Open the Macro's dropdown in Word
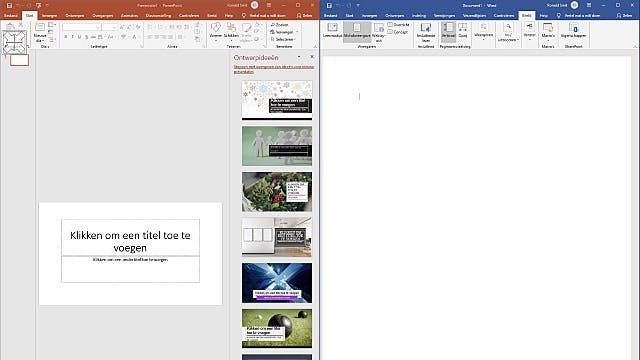The width and height of the screenshot is (640, 360). click(x=548, y=32)
